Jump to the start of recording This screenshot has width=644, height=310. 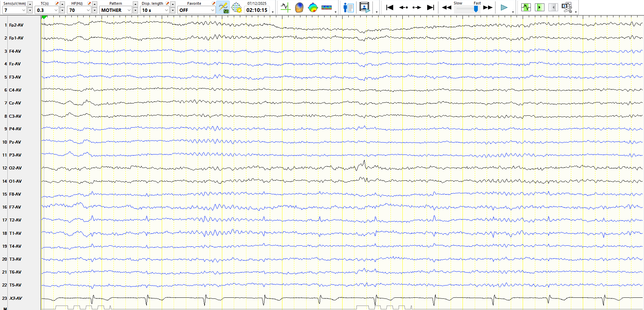(x=390, y=7)
